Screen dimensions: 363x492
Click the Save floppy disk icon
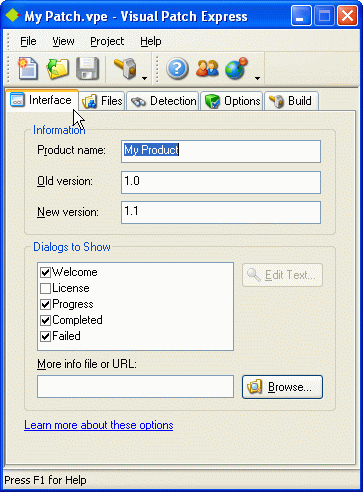click(87, 69)
